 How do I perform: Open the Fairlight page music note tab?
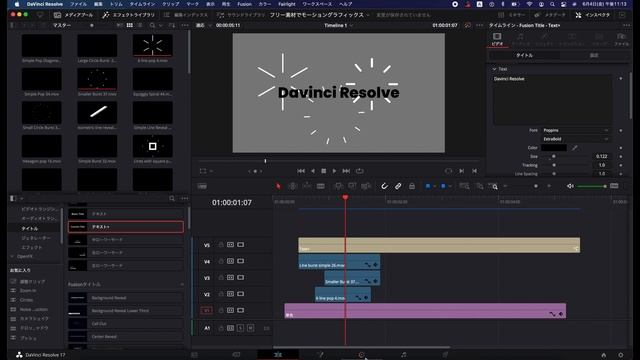[403, 355]
